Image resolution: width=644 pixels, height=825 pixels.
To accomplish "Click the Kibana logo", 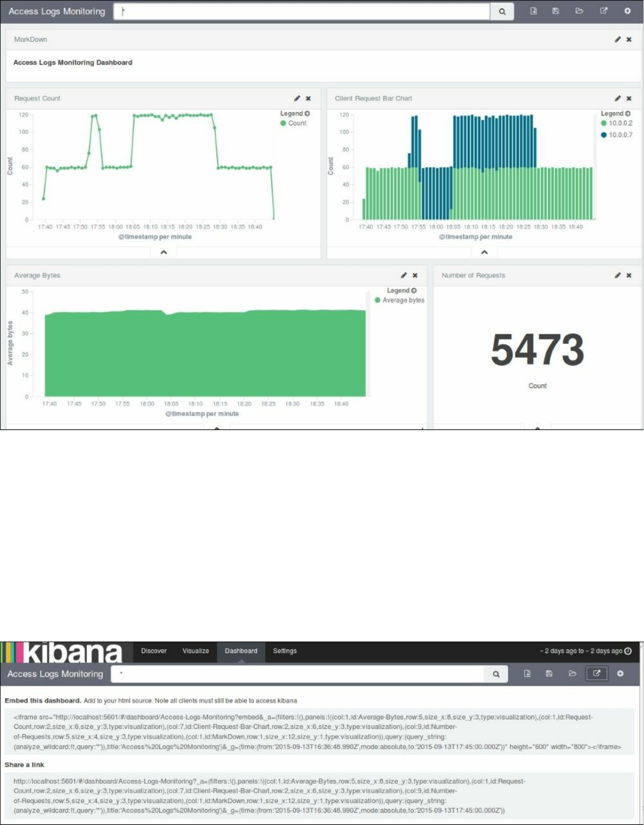I will [63, 653].
